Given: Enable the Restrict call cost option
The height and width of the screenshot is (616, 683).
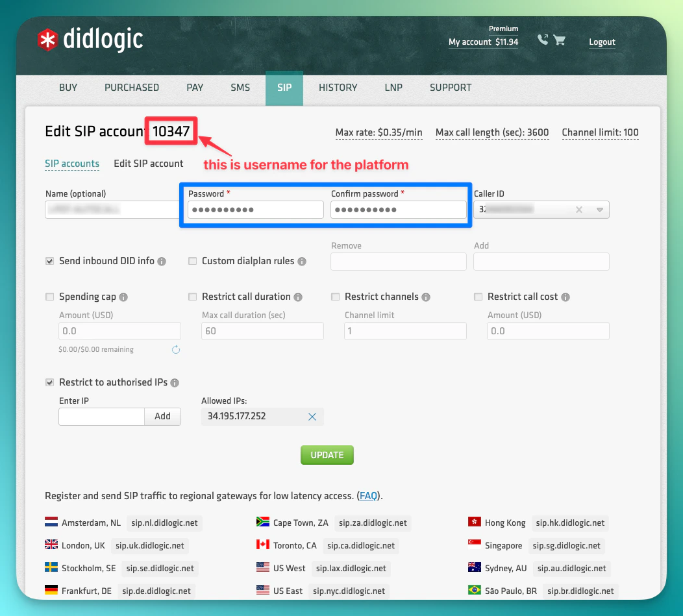Looking at the screenshot, I should click(x=478, y=297).
